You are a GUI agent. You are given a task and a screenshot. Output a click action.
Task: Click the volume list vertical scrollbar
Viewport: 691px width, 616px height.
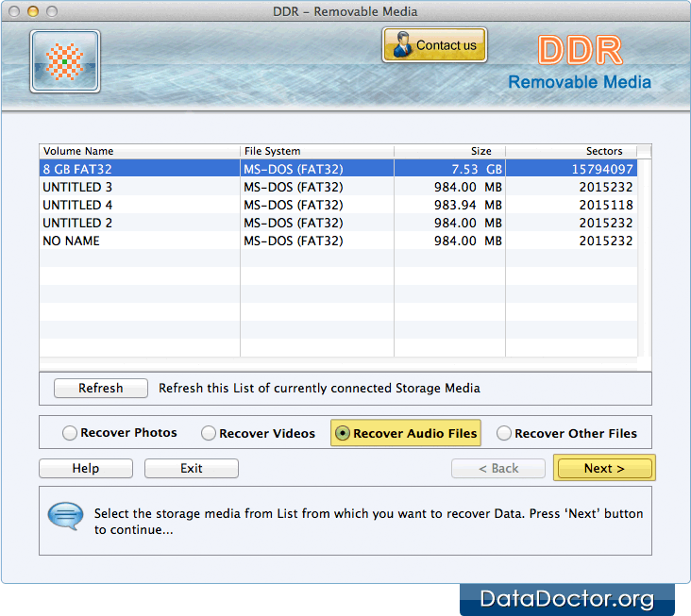tap(644, 258)
